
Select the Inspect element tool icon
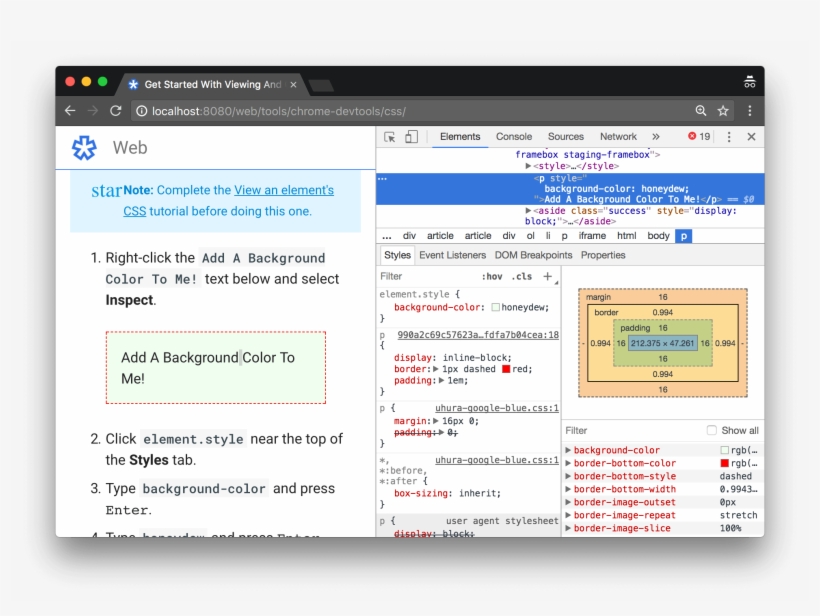coord(390,136)
